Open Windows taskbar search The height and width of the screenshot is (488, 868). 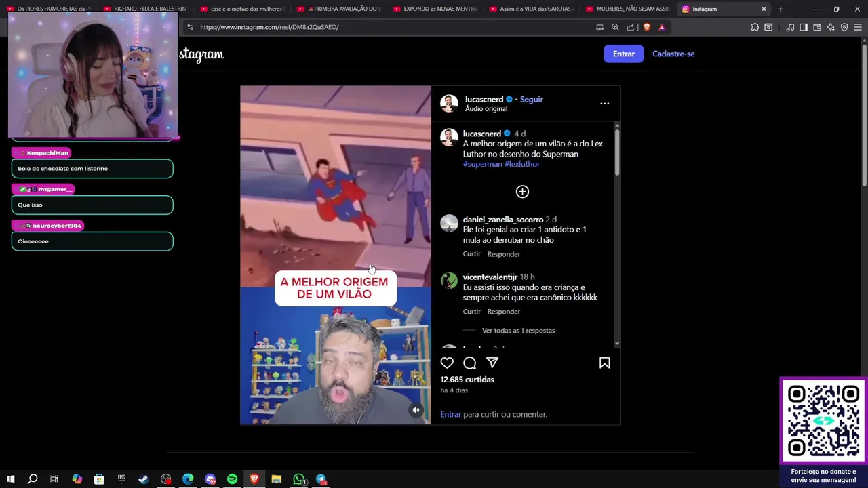(32, 479)
